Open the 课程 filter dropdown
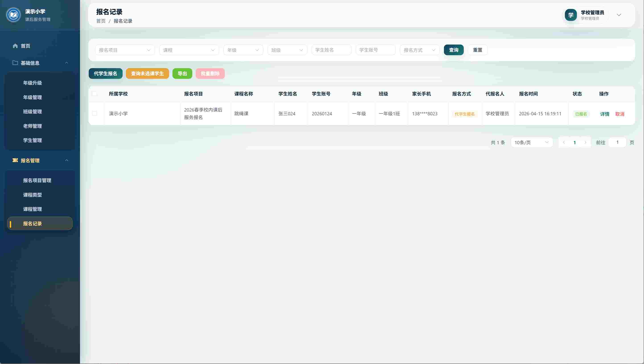 [189, 50]
